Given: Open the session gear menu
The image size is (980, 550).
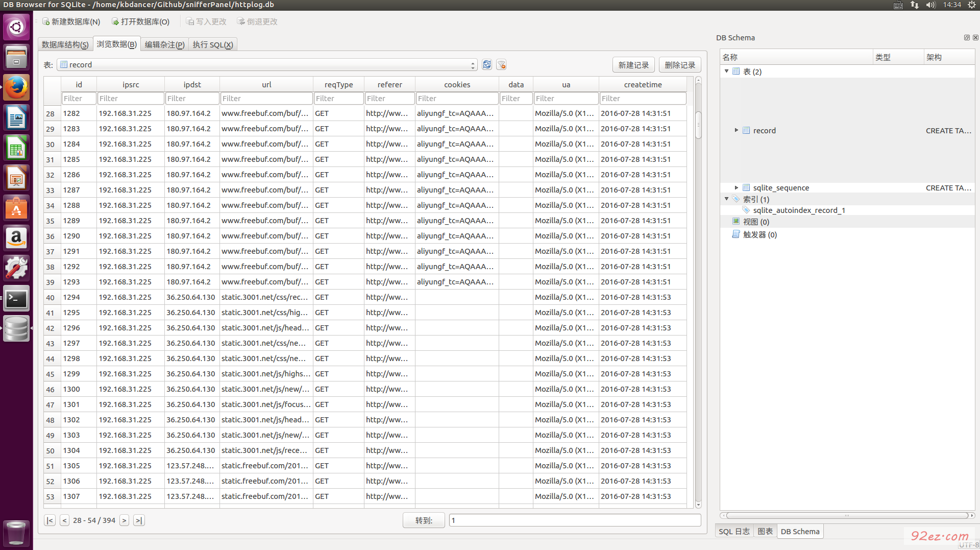Looking at the screenshot, I should pos(972,5).
